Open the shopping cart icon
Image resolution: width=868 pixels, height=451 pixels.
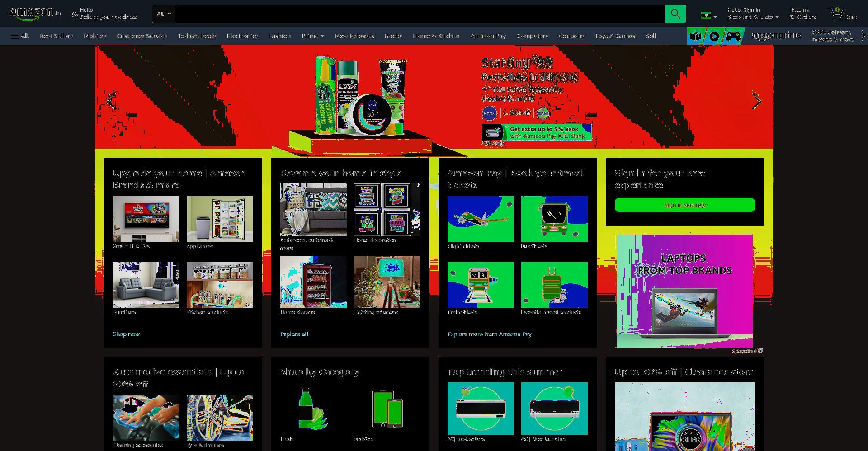click(843, 14)
